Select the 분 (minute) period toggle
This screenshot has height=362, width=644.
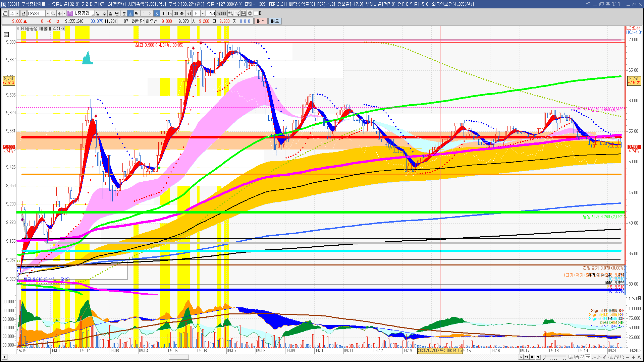(x=124, y=13)
